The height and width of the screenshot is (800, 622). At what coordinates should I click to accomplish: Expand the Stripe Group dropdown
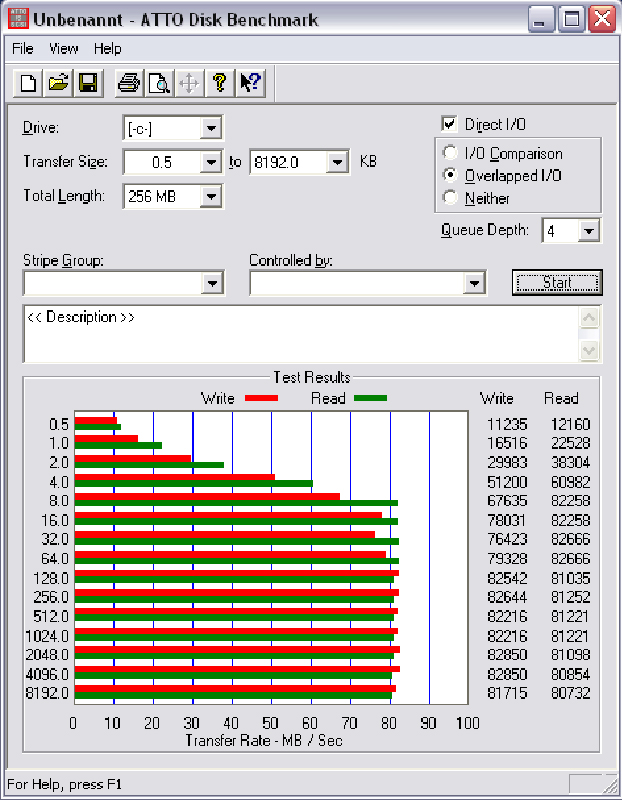click(212, 283)
